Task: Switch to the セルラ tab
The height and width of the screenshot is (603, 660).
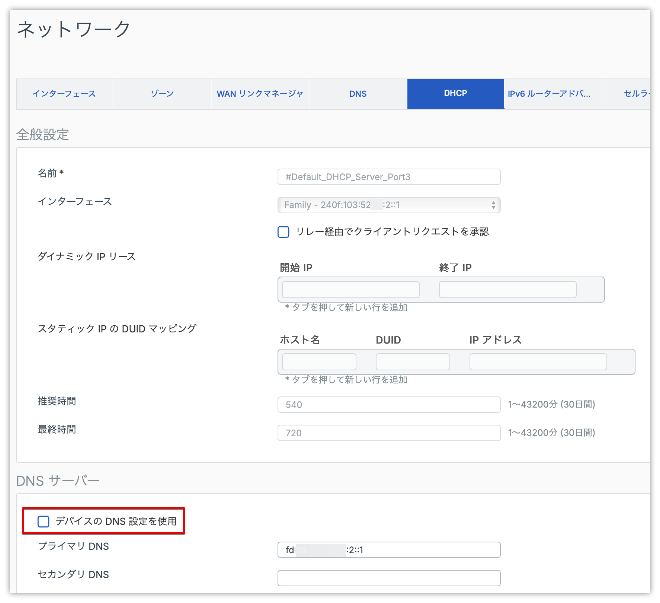Action: point(633,94)
